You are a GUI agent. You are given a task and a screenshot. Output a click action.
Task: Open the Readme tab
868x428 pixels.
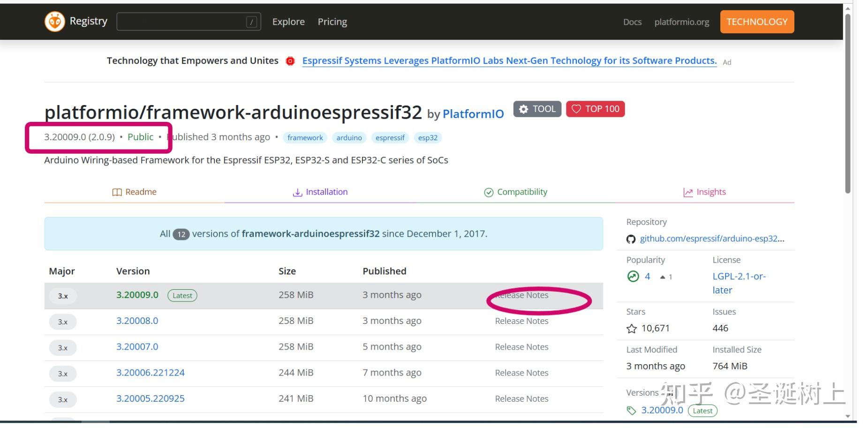(x=135, y=192)
